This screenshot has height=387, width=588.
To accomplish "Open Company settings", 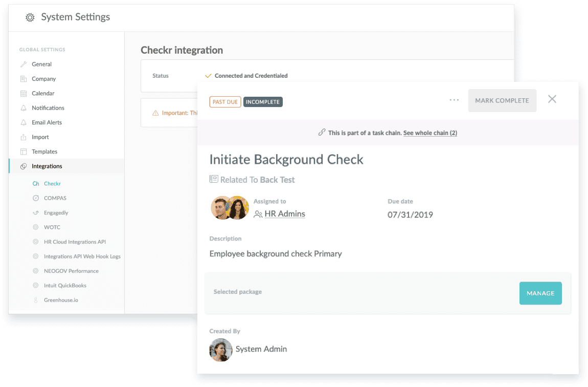I will coord(43,79).
